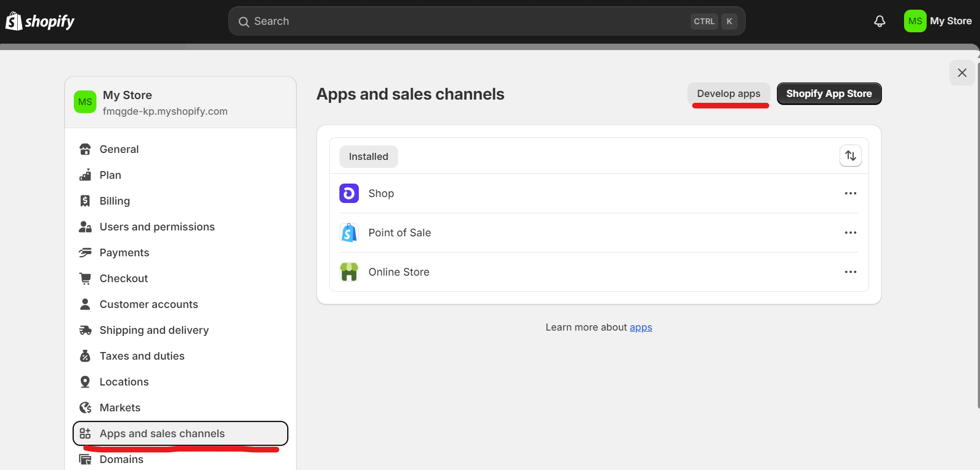Click the Locations pin icon
Screen dimensions: 980x470
tap(85, 382)
